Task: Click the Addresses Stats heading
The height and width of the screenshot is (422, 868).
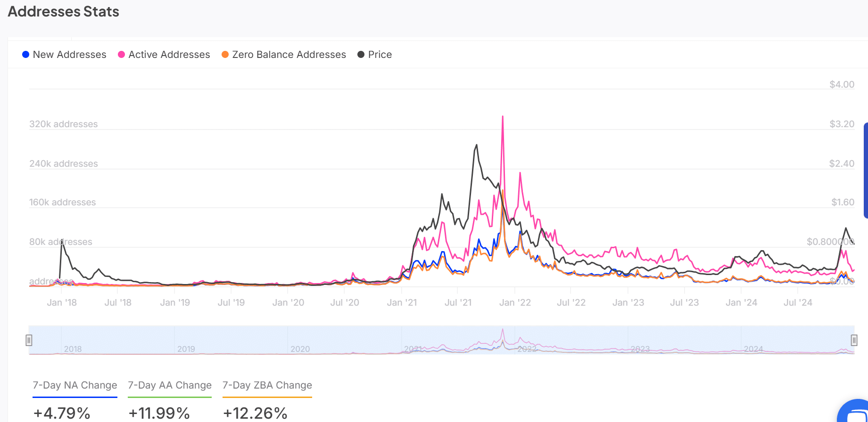Action: click(x=63, y=12)
